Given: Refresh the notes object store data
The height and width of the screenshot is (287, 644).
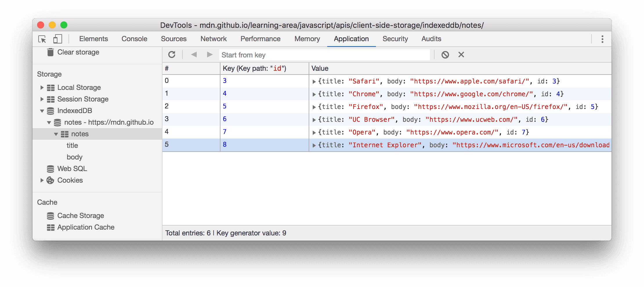Looking at the screenshot, I should click(172, 55).
